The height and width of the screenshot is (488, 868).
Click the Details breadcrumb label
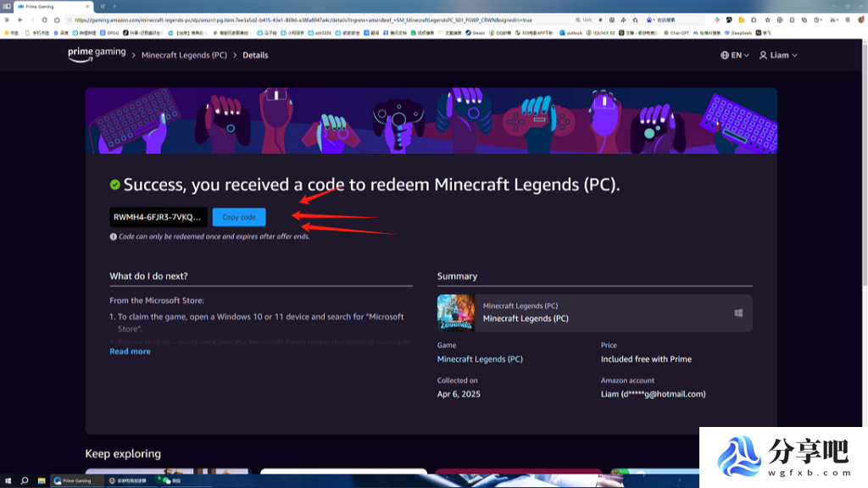(x=255, y=55)
